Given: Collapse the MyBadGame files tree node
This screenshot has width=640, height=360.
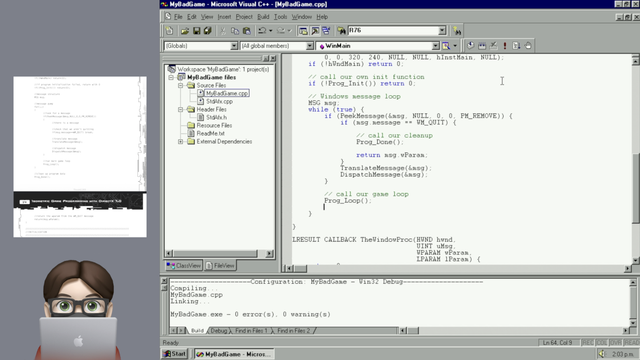Looking at the screenshot, I should point(171,77).
